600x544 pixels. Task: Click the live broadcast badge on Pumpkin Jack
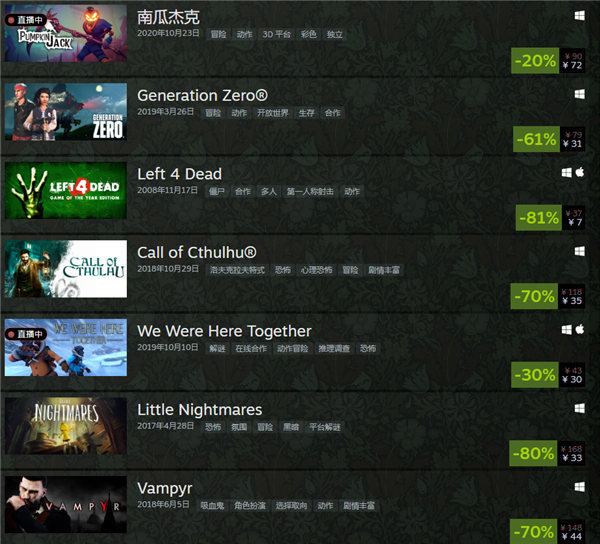[26, 20]
